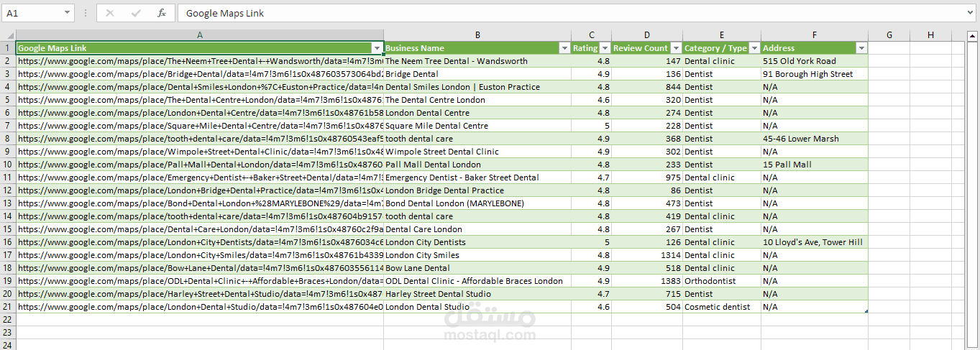This screenshot has width=980, height=350.
Task: Click the table resize handle at F21 corner
Action: (866, 311)
